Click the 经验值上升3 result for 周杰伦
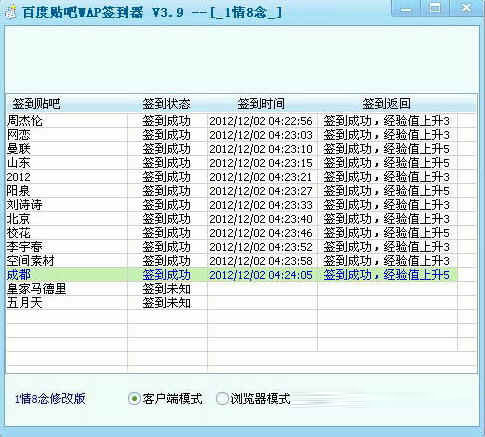This screenshot has width=485, height=437. coord(417,121)
